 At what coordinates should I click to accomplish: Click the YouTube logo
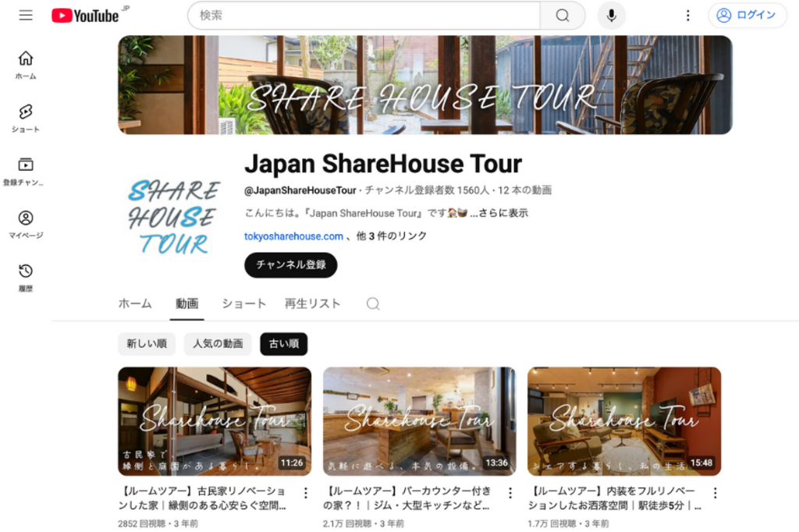tap(85, 16)
